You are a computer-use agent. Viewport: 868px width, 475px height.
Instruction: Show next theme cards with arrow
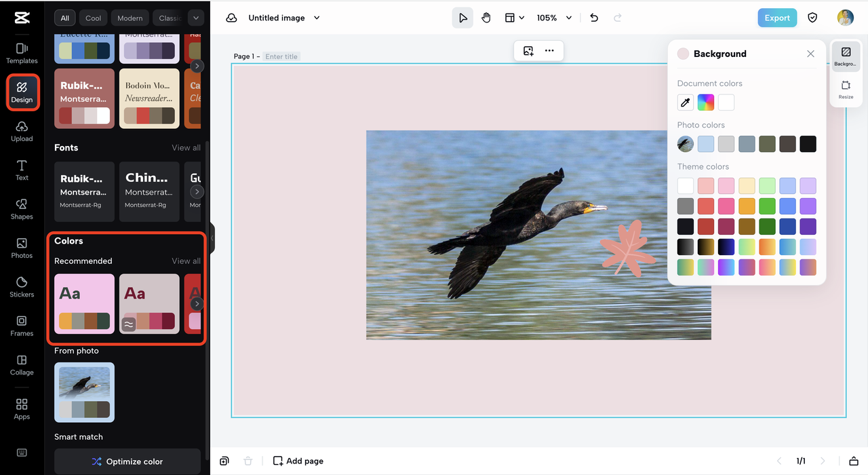click(x=197, y=66)
